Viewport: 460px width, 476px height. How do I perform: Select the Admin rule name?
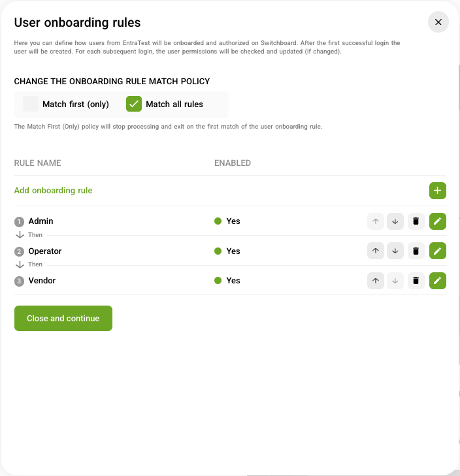pos(41,221)
